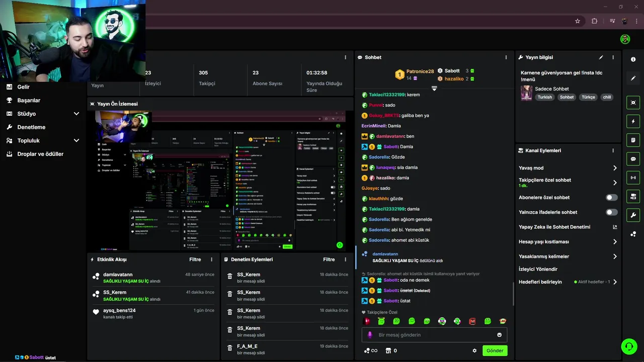Image resolution: width=644 pixels, height=362 pixels.
Task: Click aysq_bens124 in Etkinlik Akışı
Action: [x=119, y=310]
